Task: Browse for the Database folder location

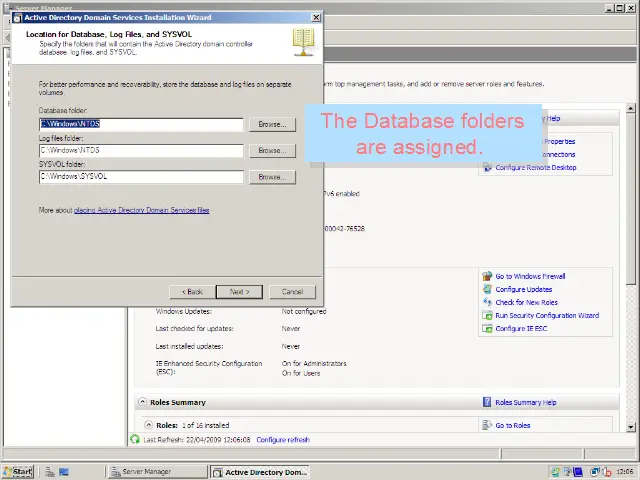Action: click(272, 124)
